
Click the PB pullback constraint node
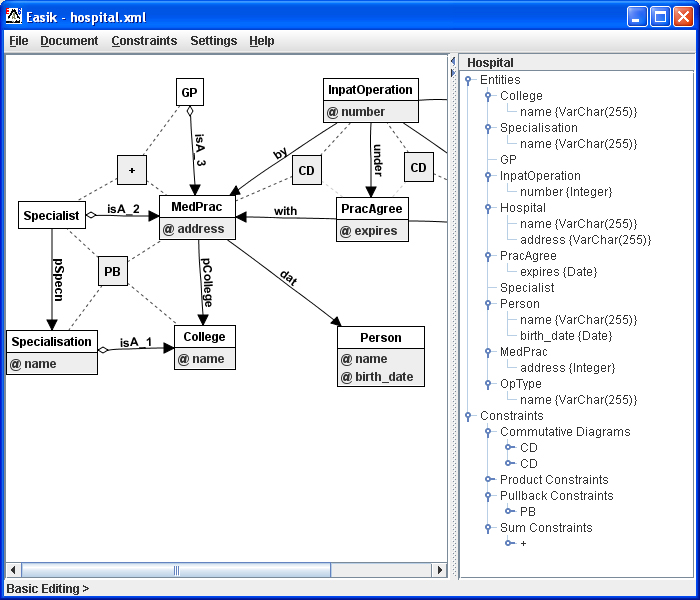112,270
